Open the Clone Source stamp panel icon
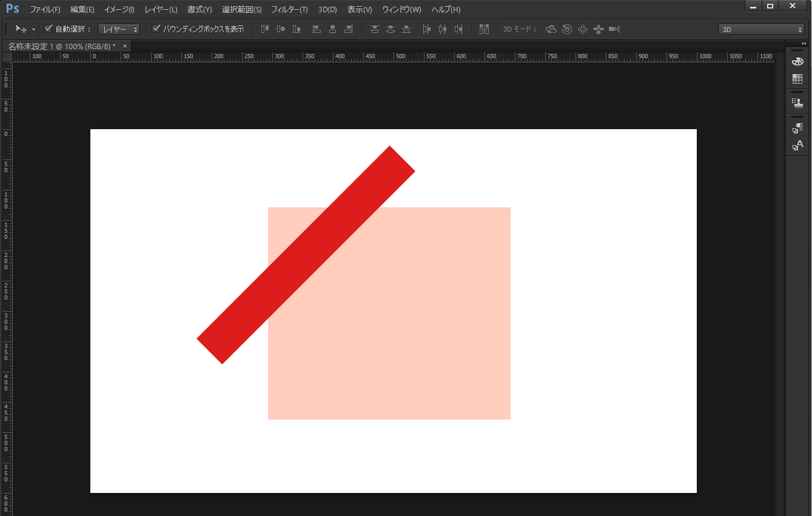812x516 pixels. 797,103
